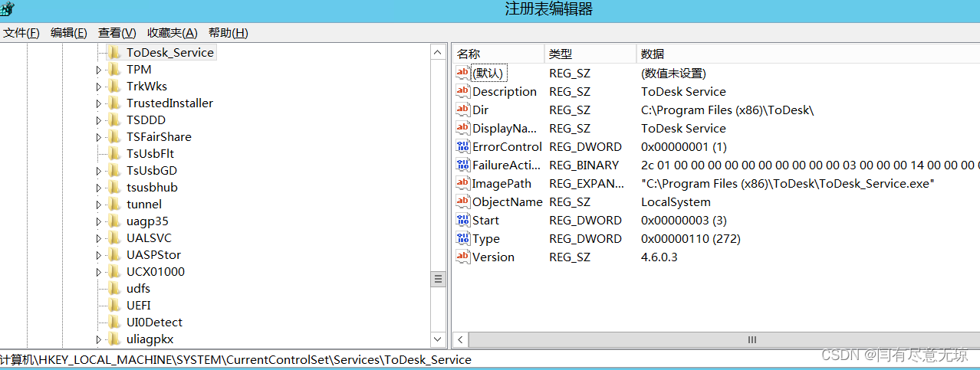Open the 文件(F) menu
The height and width of the screenshot is (370, 980).
click(21, 33)
